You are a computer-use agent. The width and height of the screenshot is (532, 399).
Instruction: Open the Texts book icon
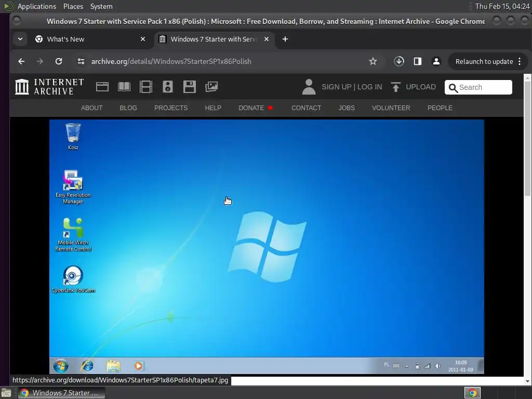click(x=124, y=87)
